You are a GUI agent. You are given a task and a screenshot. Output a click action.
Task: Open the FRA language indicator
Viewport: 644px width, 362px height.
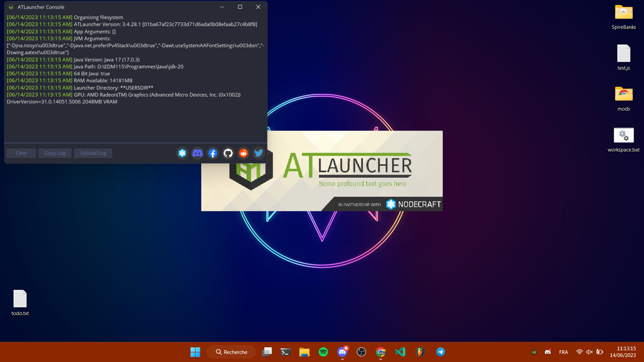point(563,352)
